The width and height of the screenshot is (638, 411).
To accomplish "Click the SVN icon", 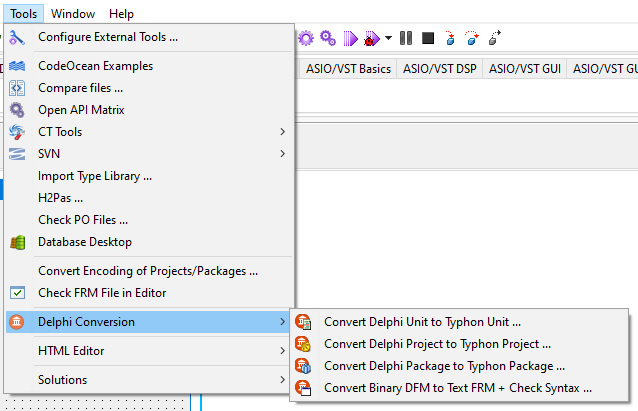I will click(17, 154).
